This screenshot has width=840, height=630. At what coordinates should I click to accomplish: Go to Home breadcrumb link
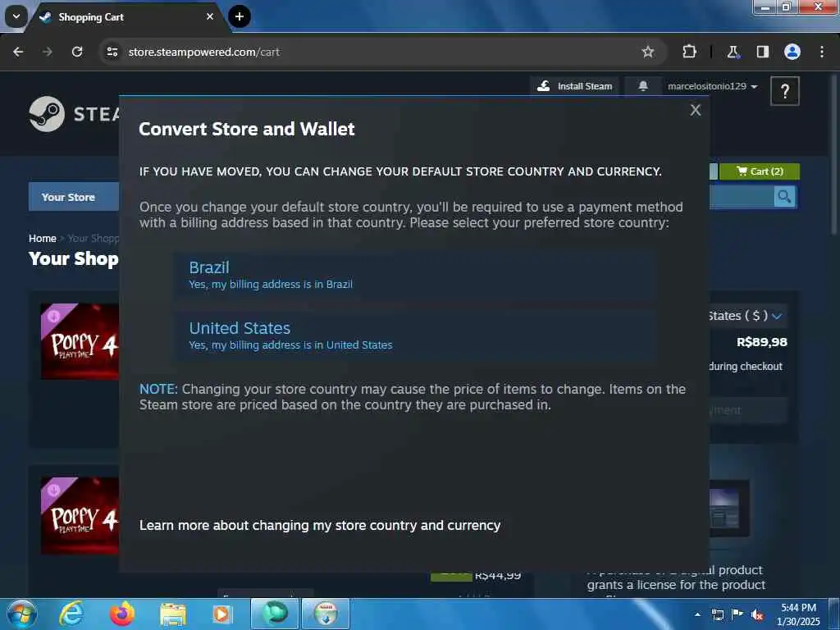click(43, 239)
